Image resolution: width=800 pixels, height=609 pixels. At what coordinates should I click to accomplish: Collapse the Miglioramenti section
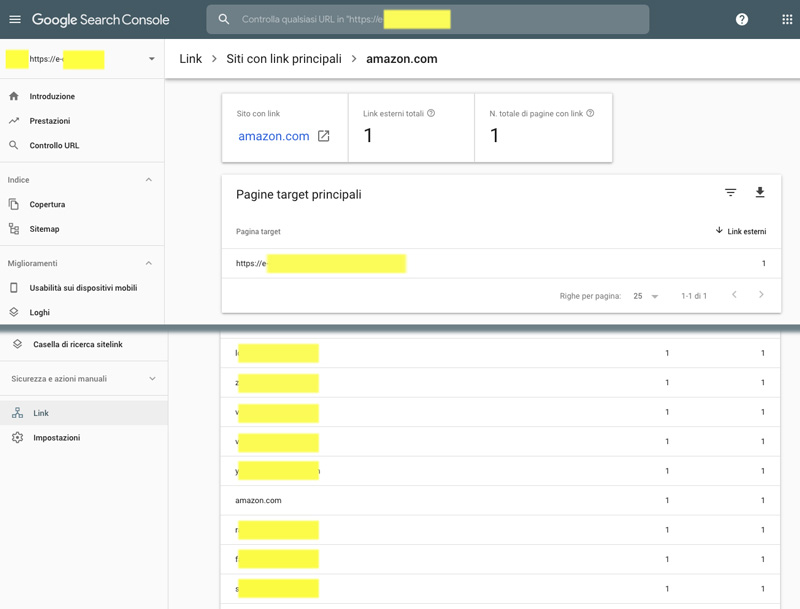pyautogui.click(x=148, y=263)
